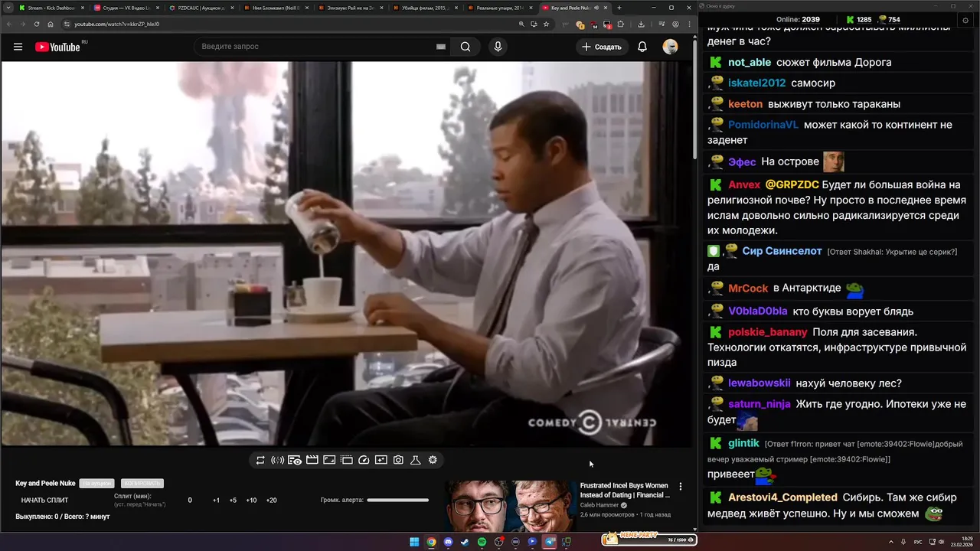Take a screenshot with the camera icon

click(x=398, y=460)
